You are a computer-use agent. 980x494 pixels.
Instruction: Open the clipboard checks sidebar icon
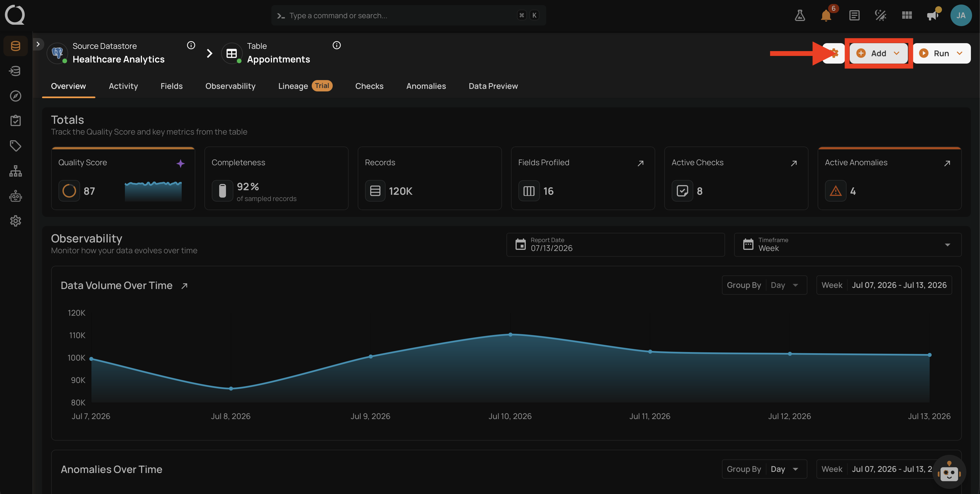tap(15, 121)
